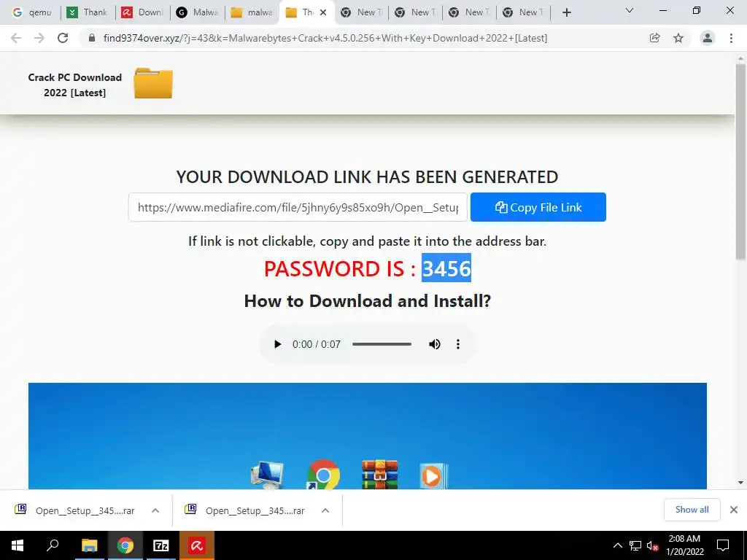Open second Open__Setup__345 rar download
The image size is (747, 560).
point(245,510)
